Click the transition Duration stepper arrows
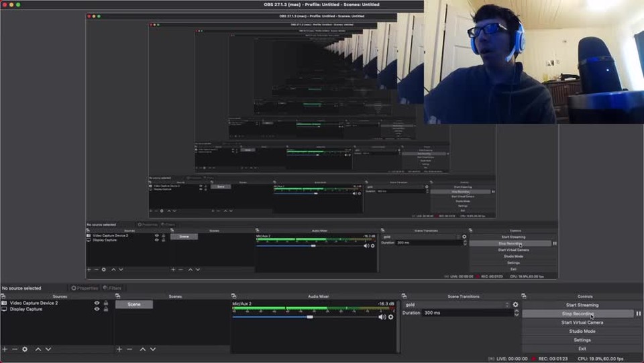 516,313
